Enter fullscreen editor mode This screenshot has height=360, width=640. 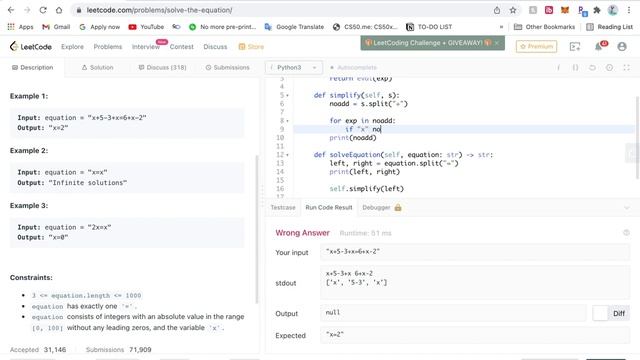[x=626, y=67]
